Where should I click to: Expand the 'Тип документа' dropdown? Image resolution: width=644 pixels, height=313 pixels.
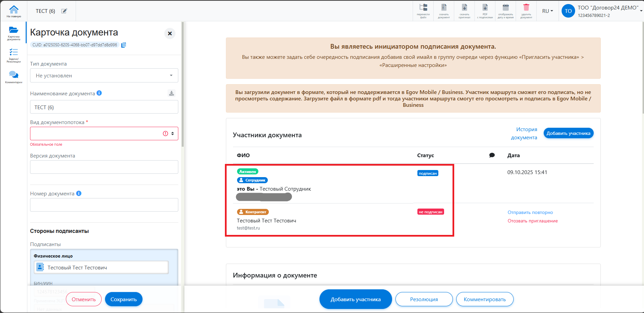(x=104, y=75)
